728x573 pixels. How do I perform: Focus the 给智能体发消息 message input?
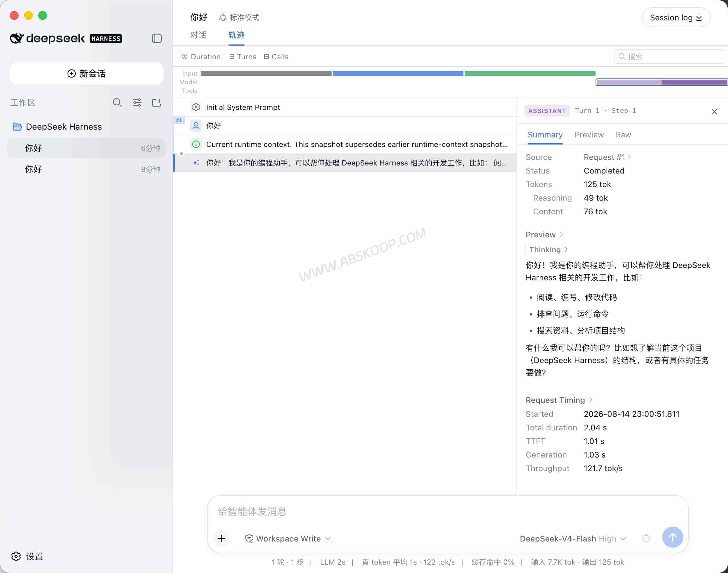point(448,511)
